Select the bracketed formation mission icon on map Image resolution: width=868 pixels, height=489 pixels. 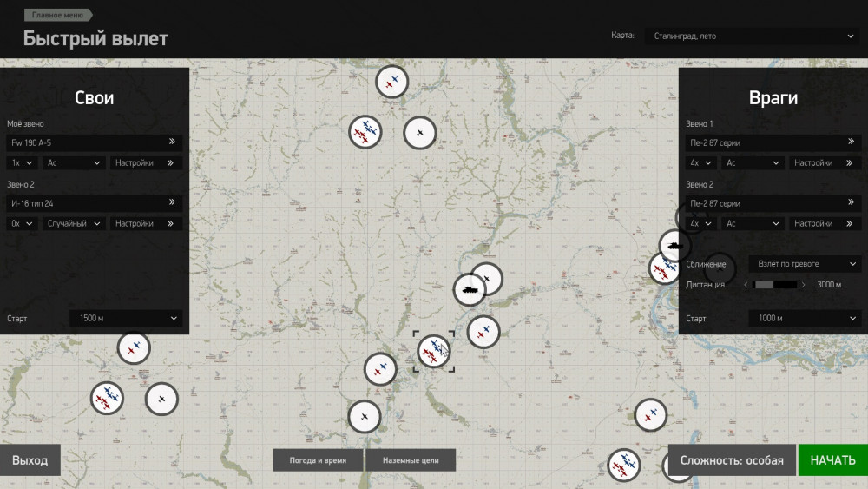pyautogui.click(x=433, y=351)
